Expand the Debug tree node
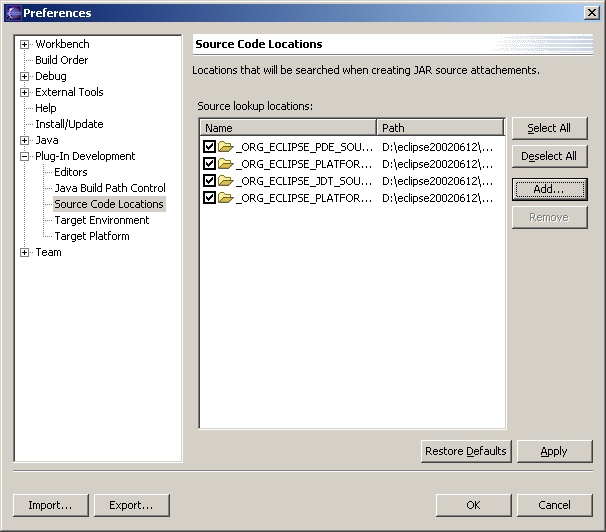 tap(25, 76)
